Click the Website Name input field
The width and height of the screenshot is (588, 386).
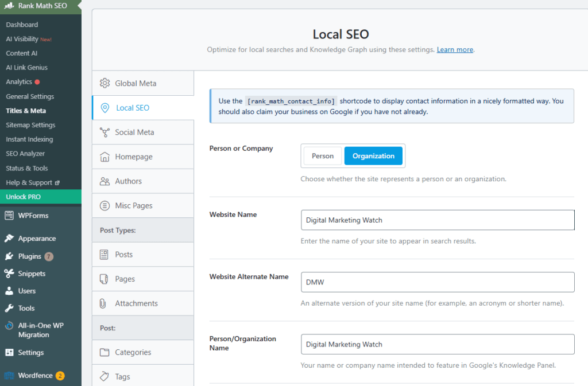[438, 220]
